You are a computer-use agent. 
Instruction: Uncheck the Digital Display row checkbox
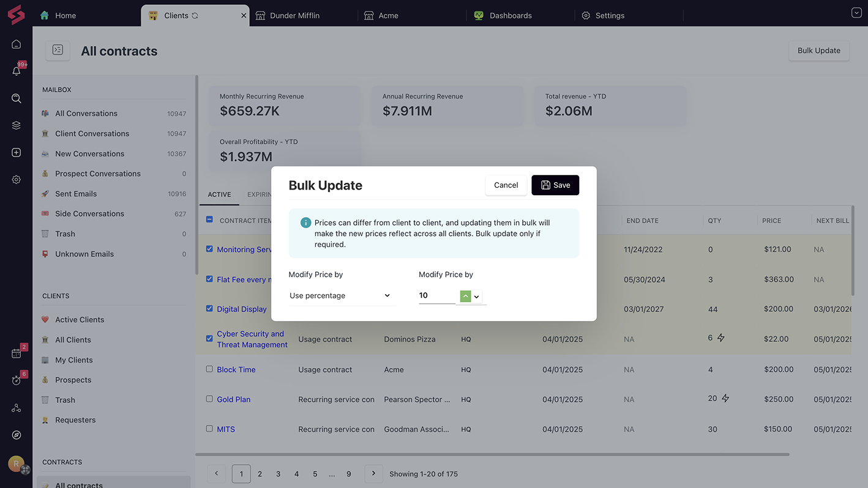(209, 308)
